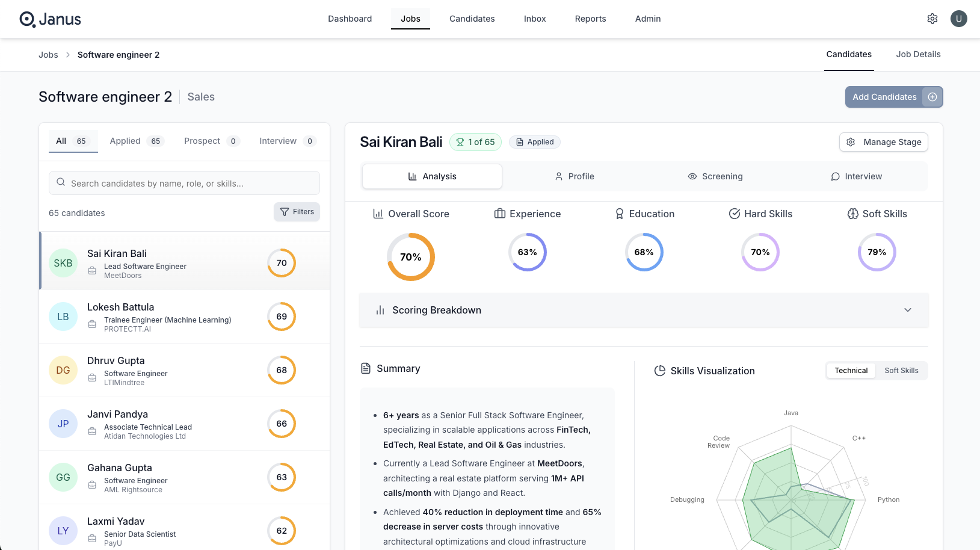The height and width of the screenshot is (550, 980).
Task: Click the SKB avatar for Sai Kiran Bali
Action: 63,263
